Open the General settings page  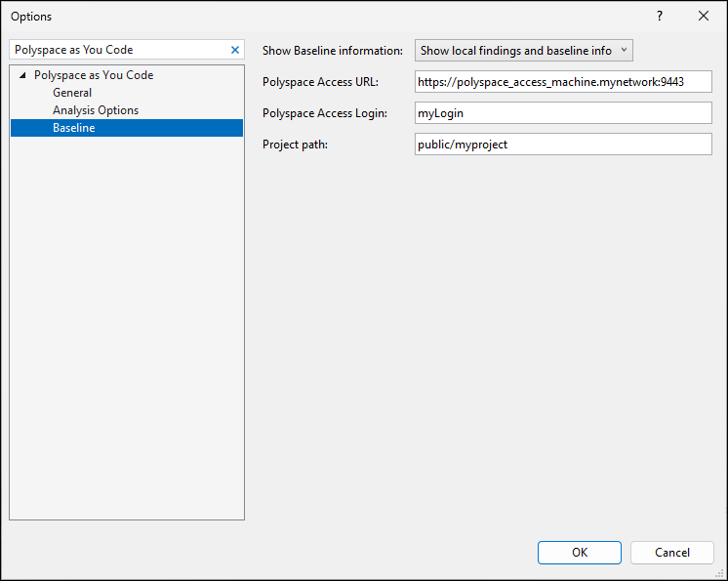point(72,93)
